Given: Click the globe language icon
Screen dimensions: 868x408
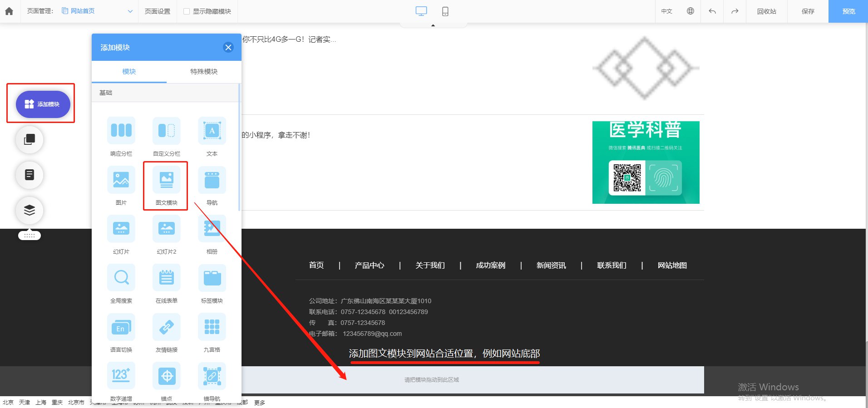Looking at the screenshot, I should click(690, 11).
